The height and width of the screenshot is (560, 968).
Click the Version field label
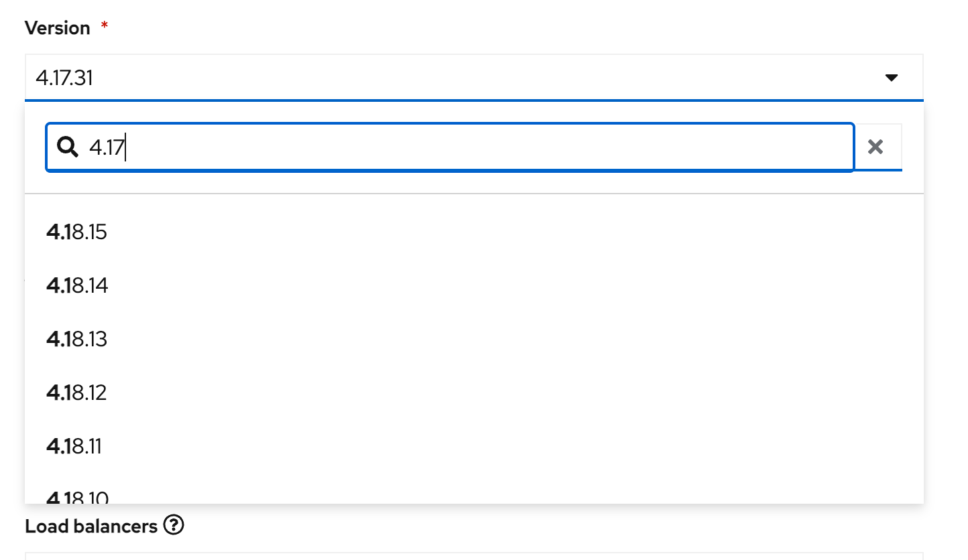click(x=58, y=28)
